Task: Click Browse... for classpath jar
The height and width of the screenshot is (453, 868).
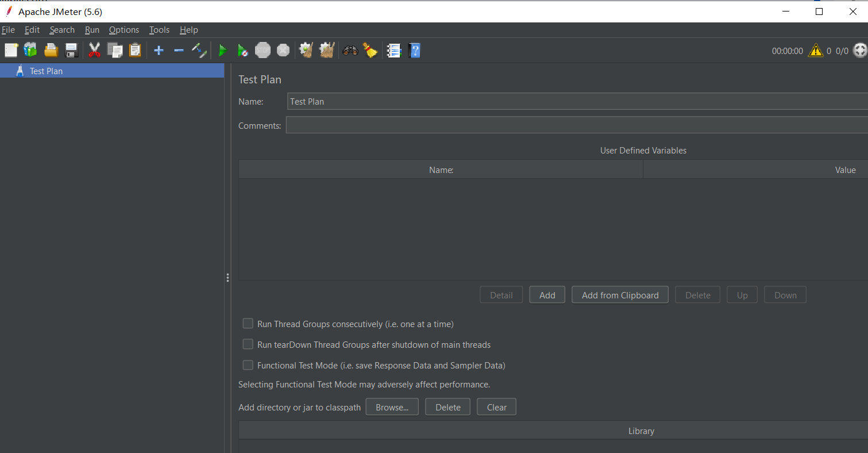Action: point(392,407)
